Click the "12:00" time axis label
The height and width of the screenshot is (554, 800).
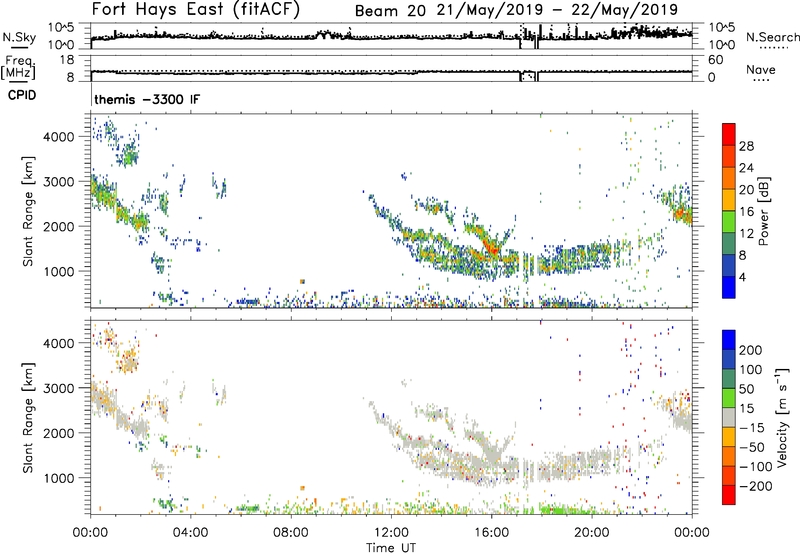pyautogui.click(x=391, y=533)
